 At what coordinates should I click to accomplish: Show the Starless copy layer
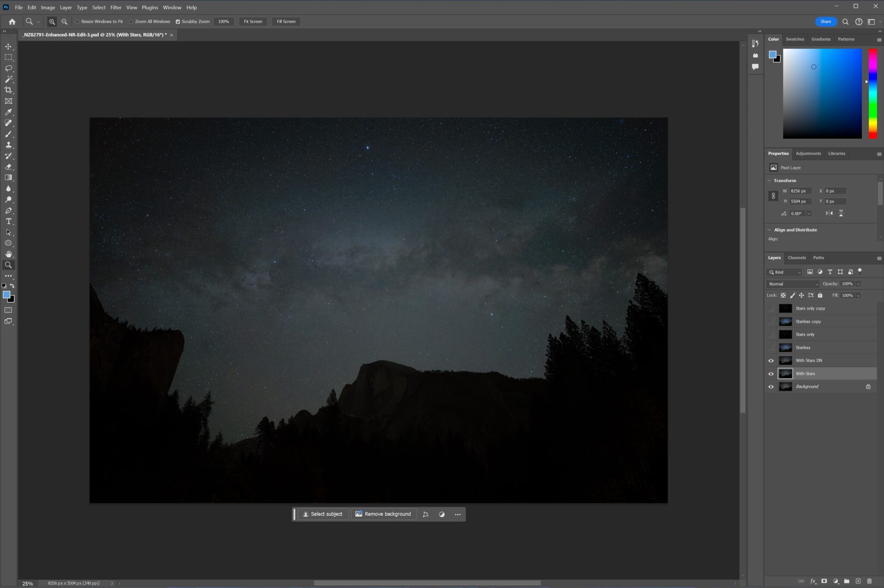point(771,321)
